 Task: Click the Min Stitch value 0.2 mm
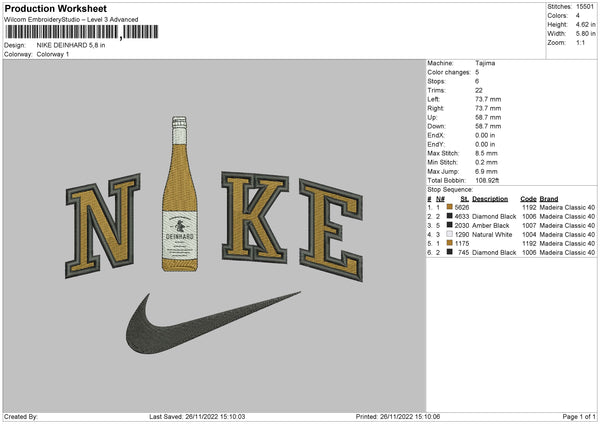(x=486, y=163)
